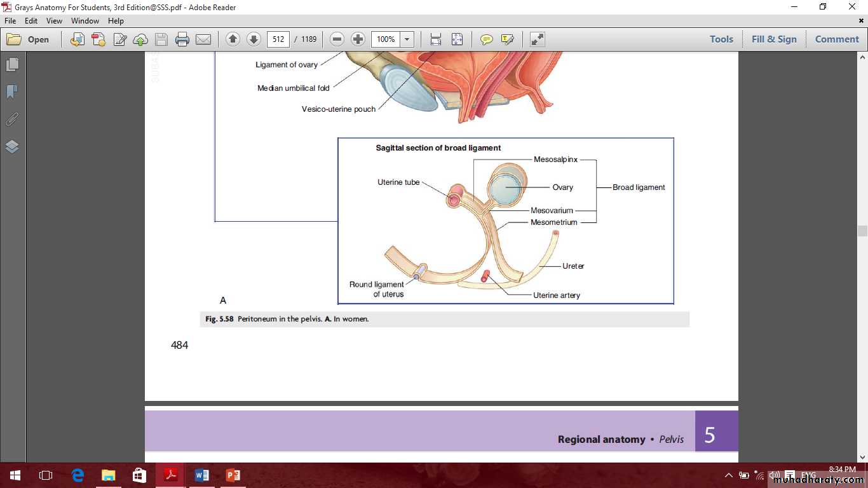The height and width of the screenshot is (488, 868).
Task: Expand the Tools pane
Action: tap(721, 39)
